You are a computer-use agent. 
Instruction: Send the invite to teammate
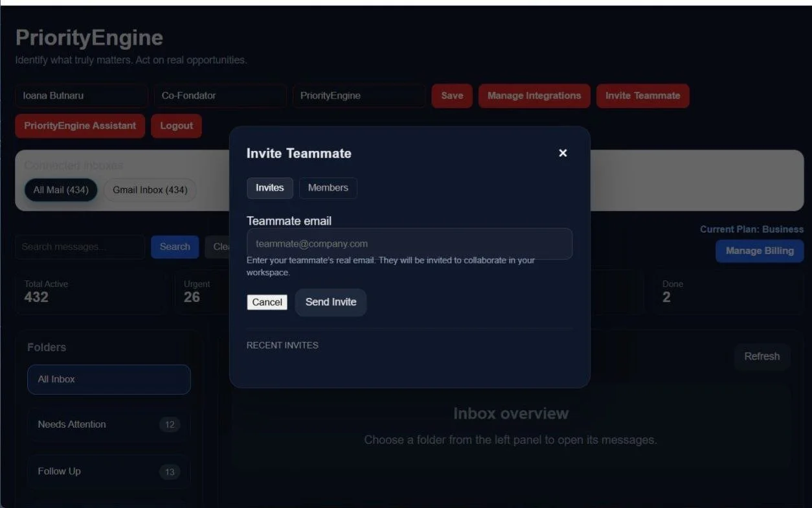point(331,302)
